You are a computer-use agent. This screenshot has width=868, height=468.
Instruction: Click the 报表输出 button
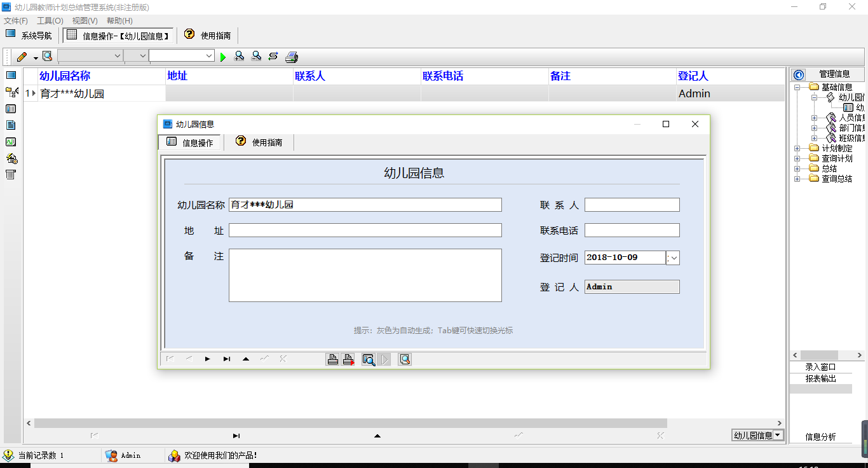pos(820,378)
